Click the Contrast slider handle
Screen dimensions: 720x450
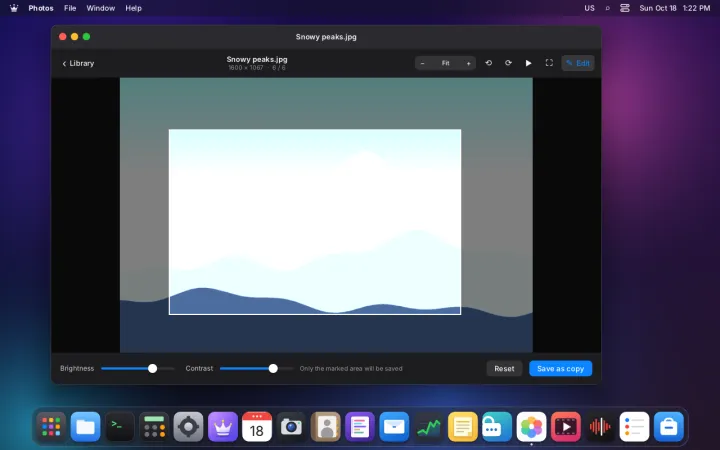(273, 368)
